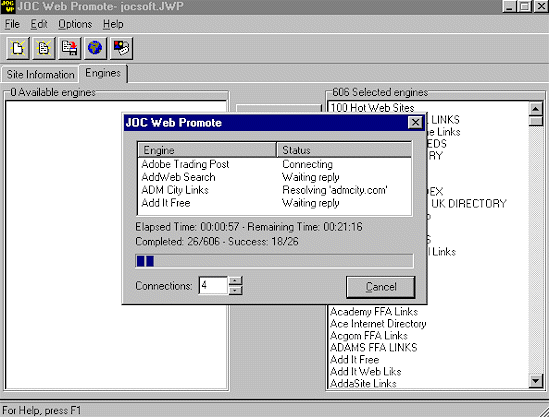Select Ace Internet Directory engine

pos(378,323)
